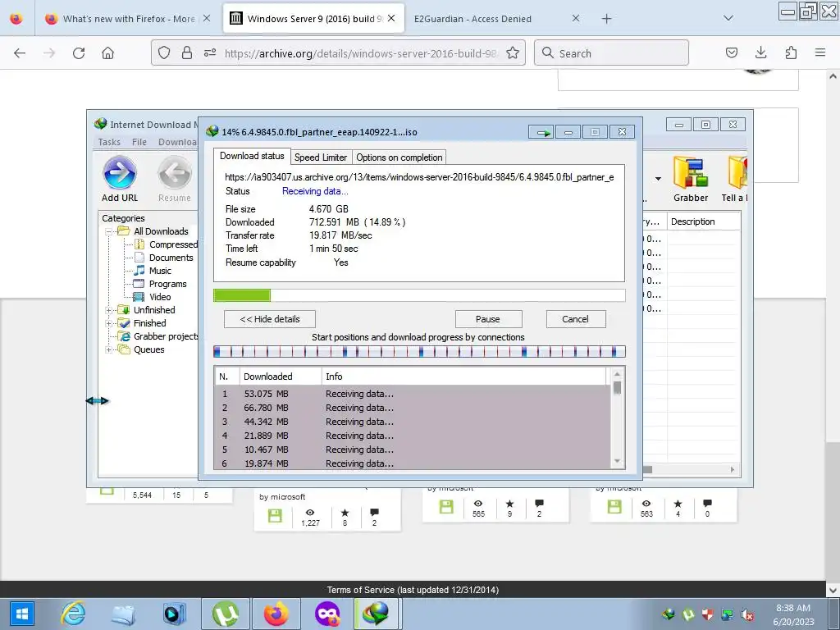Click the Tell a Friend icon

pos(737,173)
